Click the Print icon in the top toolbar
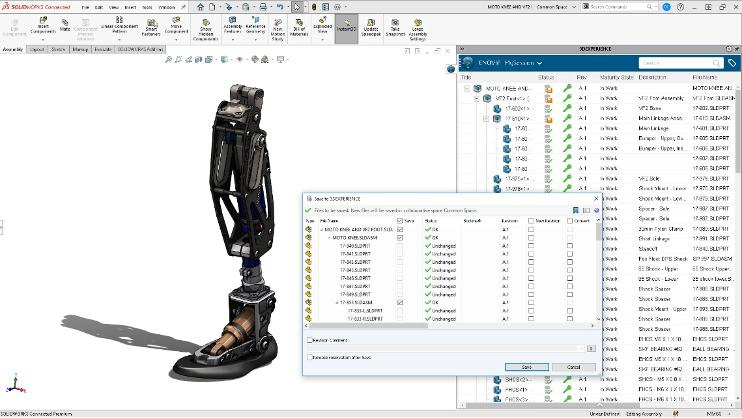Image resolution: width=742 pixels, height=418 pixels. coord(263,7)
